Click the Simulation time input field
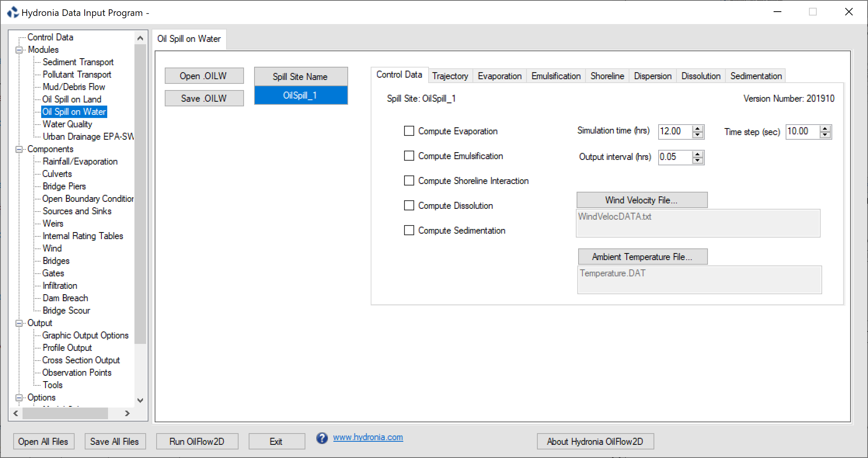Viewport: 868px width, 458px height. [x=676, y=132]
